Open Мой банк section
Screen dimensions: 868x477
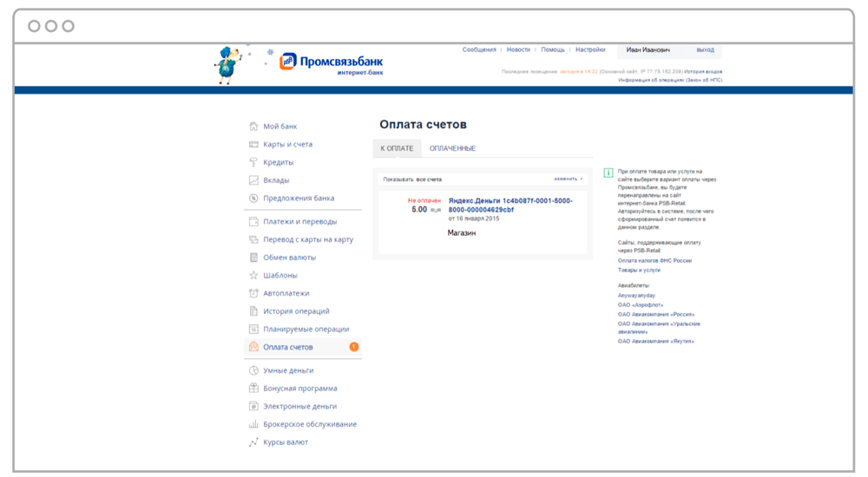point(280,126)
